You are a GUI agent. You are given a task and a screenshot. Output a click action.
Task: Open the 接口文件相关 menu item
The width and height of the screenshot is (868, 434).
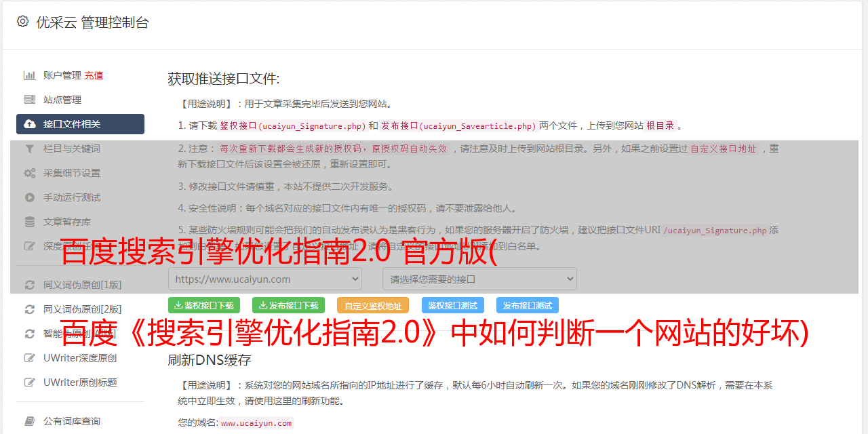coord(80,124)
